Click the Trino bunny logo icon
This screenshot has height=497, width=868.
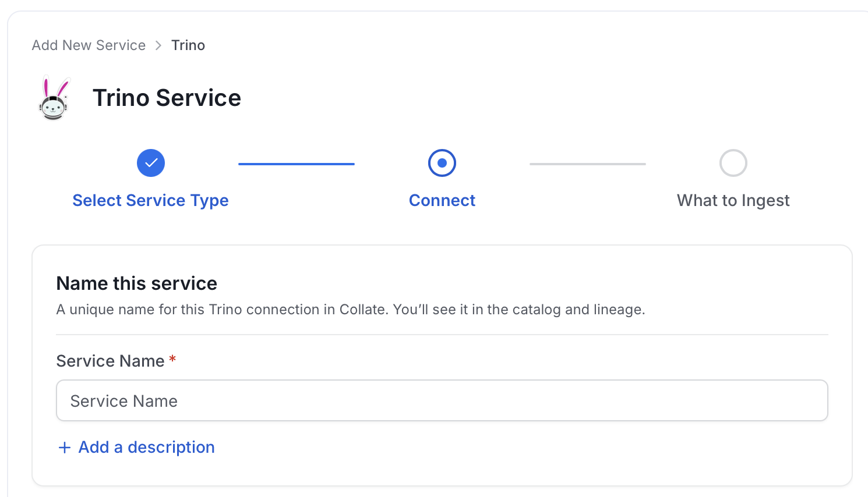54,98
